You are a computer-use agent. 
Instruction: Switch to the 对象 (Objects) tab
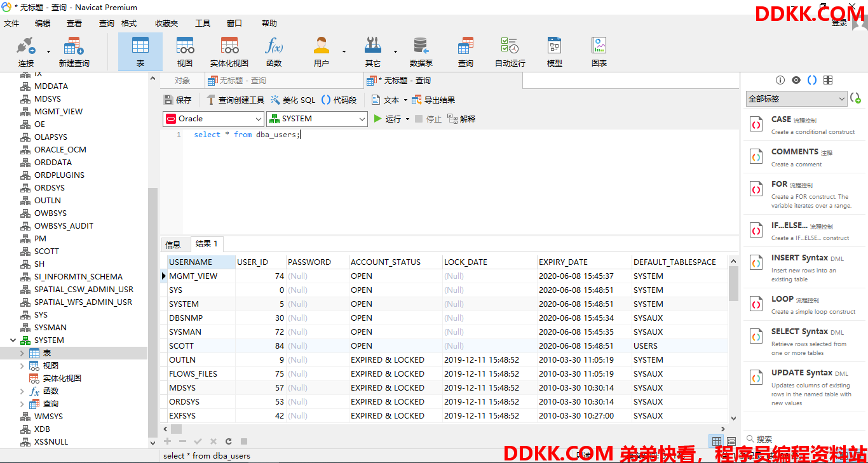click(x=182, y=81)
